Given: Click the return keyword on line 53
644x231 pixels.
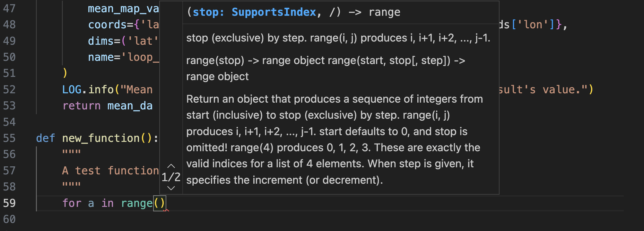Looking at the screenshot, I should click(x=82, y=106).
